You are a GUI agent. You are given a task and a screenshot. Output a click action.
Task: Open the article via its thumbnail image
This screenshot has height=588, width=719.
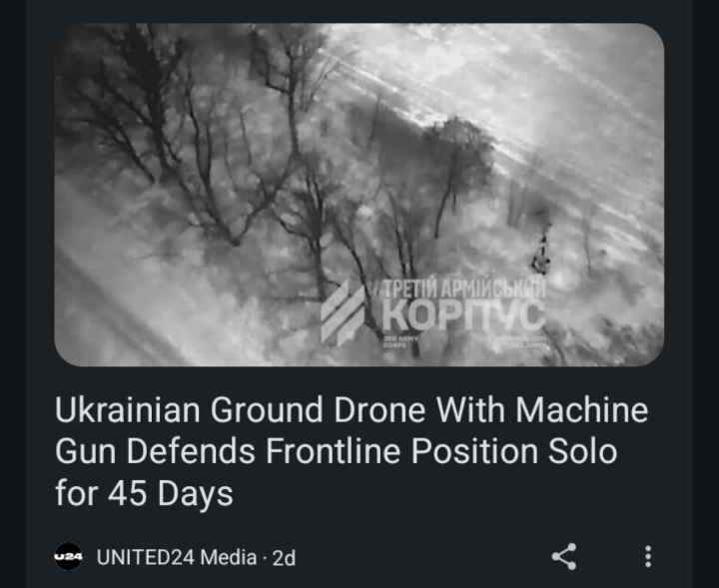[359, 195]
